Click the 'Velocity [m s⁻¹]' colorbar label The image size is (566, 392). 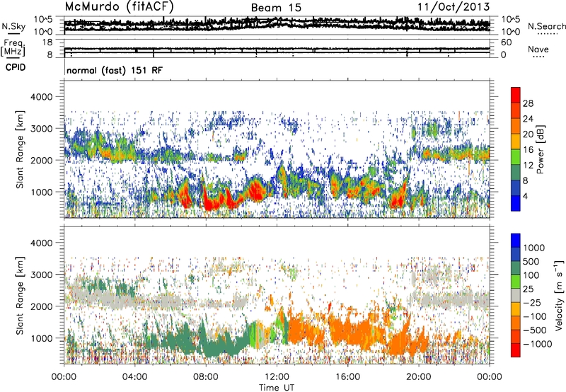tap(559, 295)
